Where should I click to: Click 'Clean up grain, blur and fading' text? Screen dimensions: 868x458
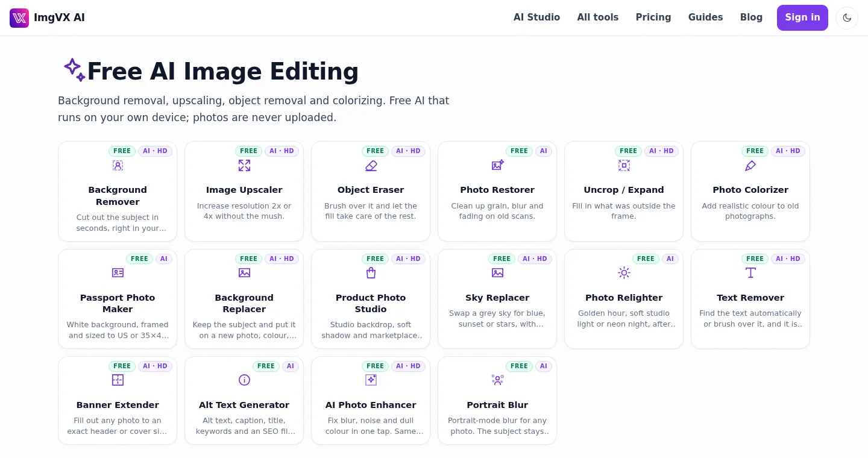[x=497, y=211]
